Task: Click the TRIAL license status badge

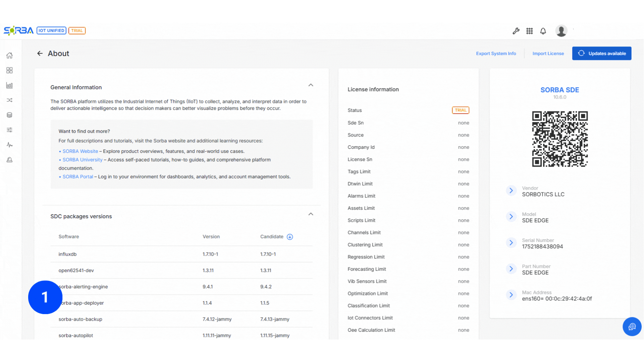Action: tap(461, 110)
